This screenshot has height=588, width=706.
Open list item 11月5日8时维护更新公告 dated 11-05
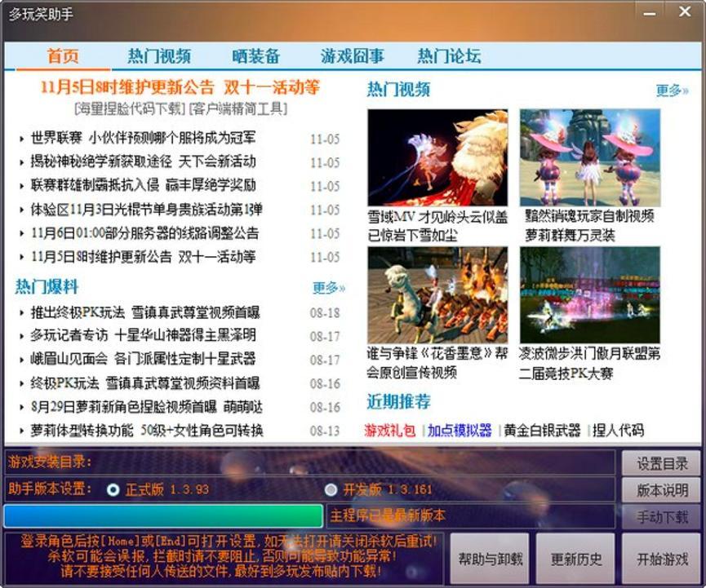click(143, 257)
